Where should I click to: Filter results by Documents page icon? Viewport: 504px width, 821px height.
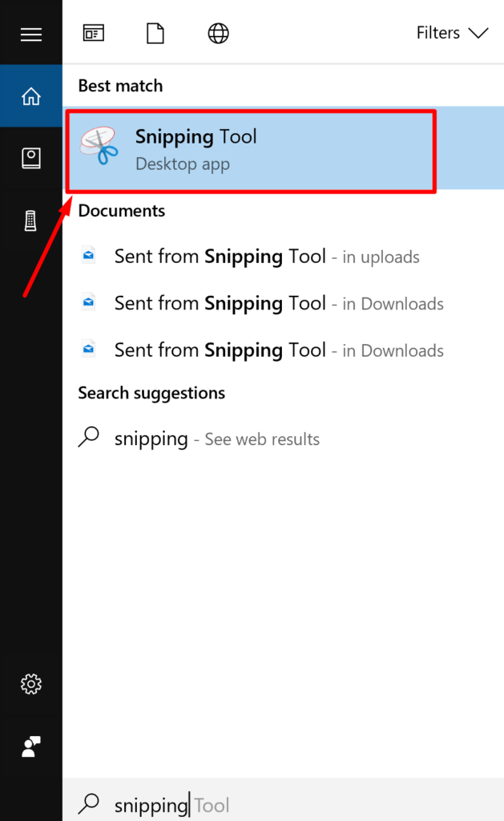[155, 34]
